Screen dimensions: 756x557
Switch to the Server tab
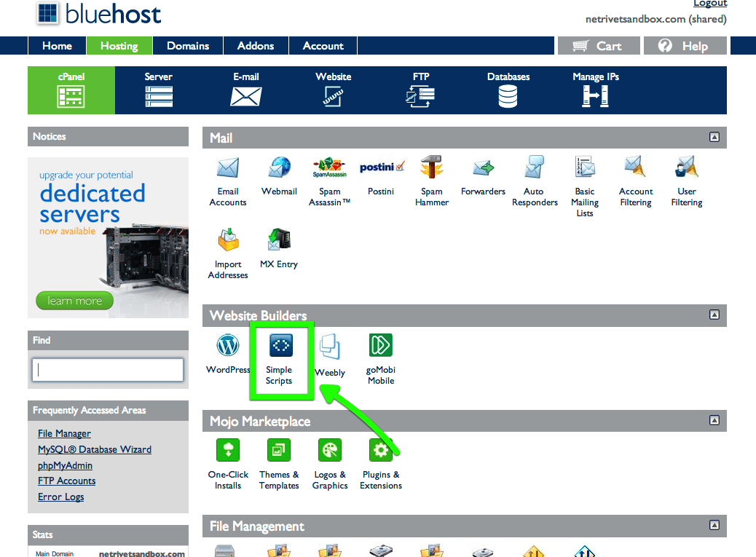coord(159,90)
